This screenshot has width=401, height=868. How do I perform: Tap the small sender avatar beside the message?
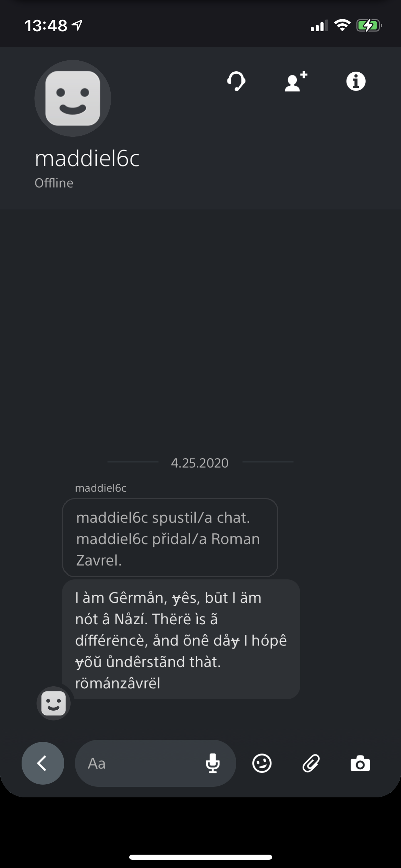point(53,703)
